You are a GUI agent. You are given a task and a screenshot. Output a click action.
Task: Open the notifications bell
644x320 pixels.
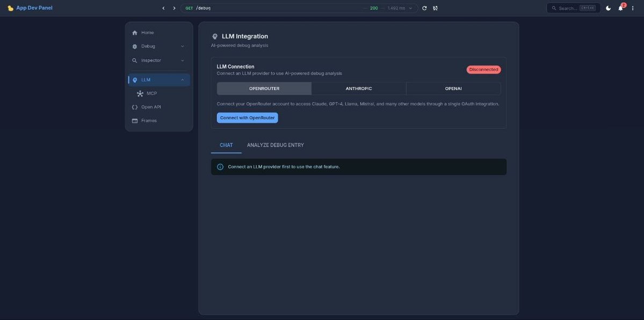(620, 8)
